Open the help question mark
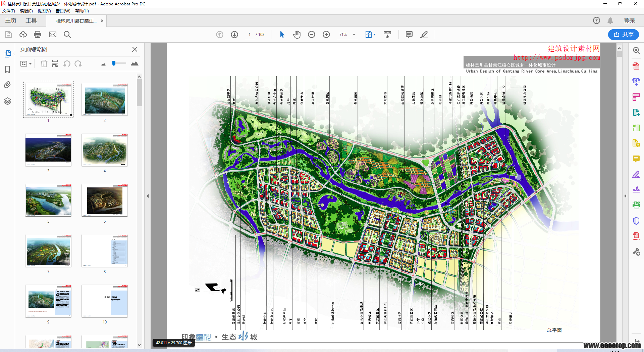The image size is (644, 352). tap(596, 20)
